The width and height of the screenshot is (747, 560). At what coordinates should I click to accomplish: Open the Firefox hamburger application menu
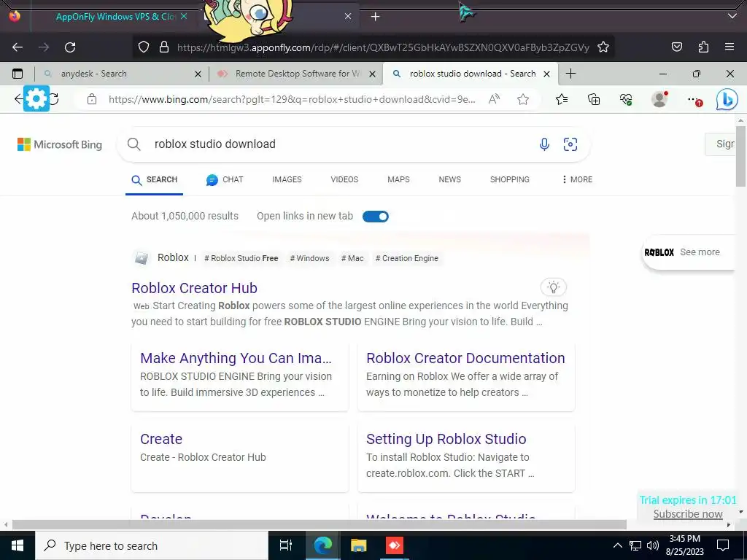tap(729, 47)
